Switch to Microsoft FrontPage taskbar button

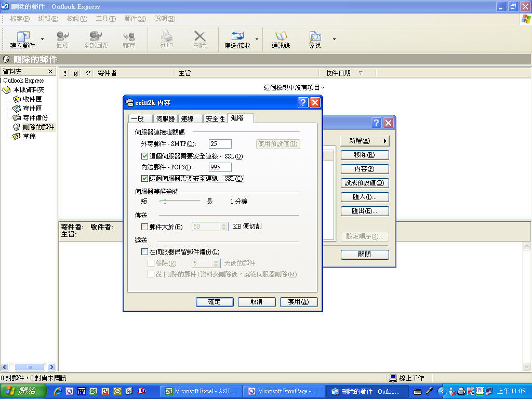click(284, 392)
